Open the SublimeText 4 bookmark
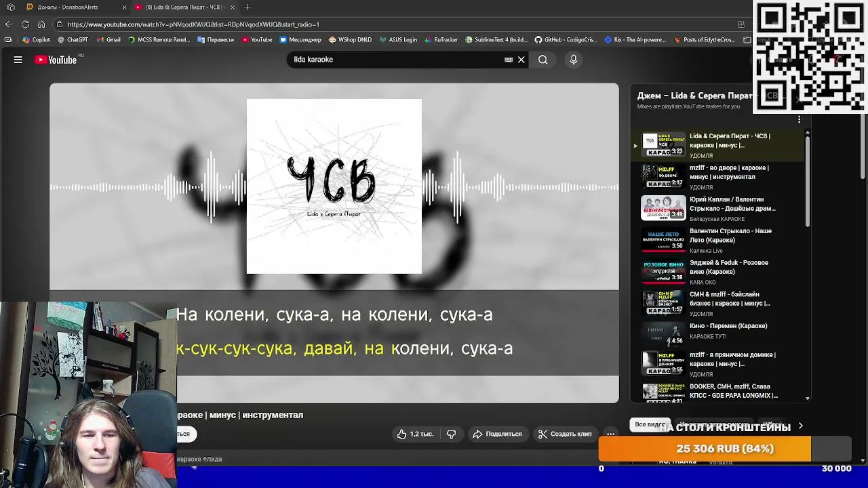This screenshot has height=488, width=868. tap(496, 40)
